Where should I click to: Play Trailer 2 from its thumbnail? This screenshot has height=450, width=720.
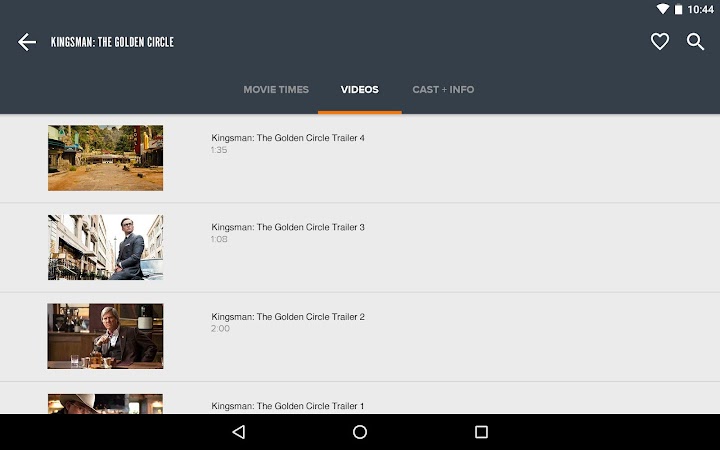(105, 336)
